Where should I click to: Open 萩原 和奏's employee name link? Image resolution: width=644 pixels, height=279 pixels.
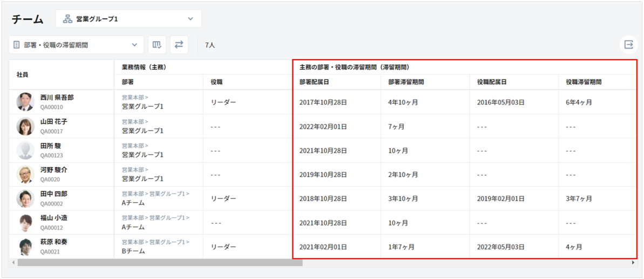(x=53, y=242)
